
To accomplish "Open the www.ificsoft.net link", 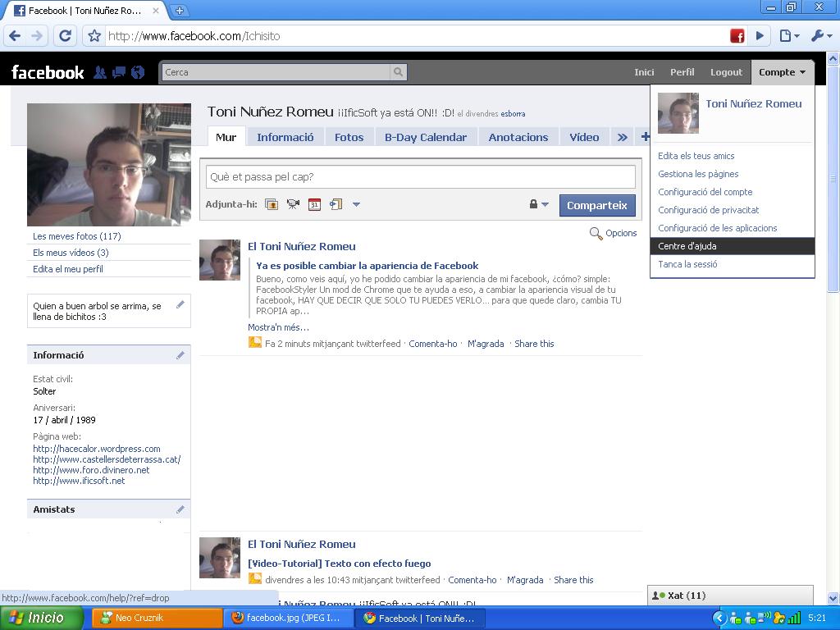I will click(79, 481).
